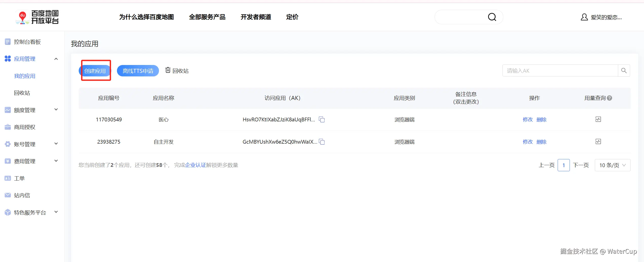Click the Baidu Map Open Platform logo

coord(37,17)
